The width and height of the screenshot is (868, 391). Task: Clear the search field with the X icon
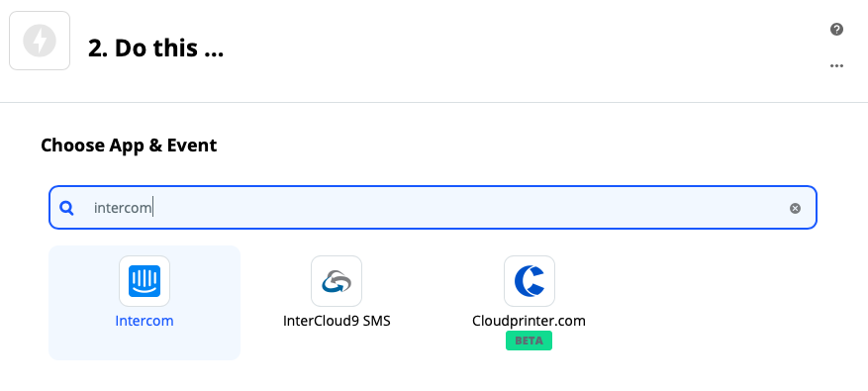pyautogui.click(x=795, y=208)
